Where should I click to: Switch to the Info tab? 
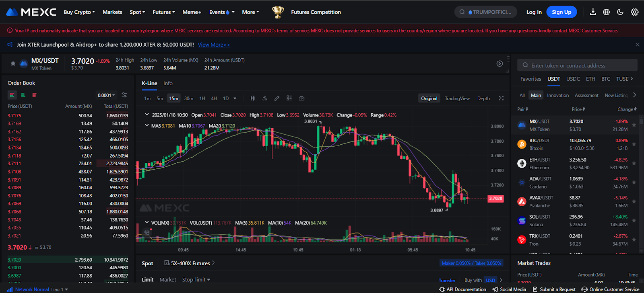tap(168, 83)
